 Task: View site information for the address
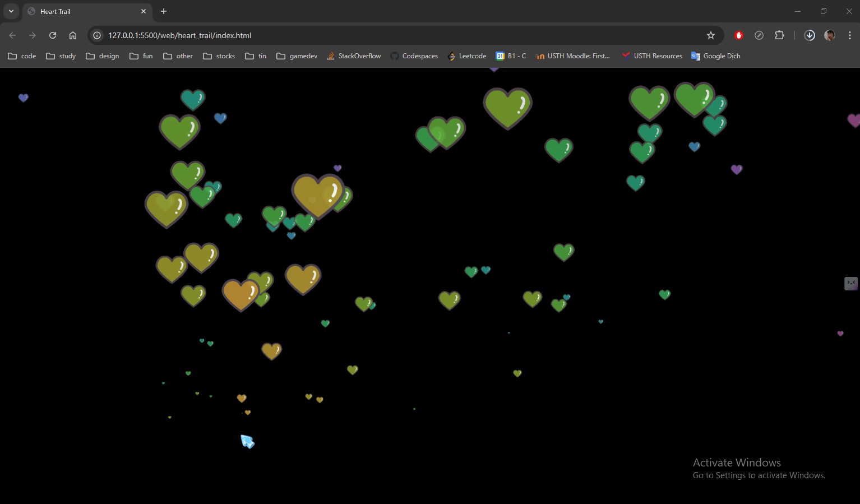pos(97,35)
